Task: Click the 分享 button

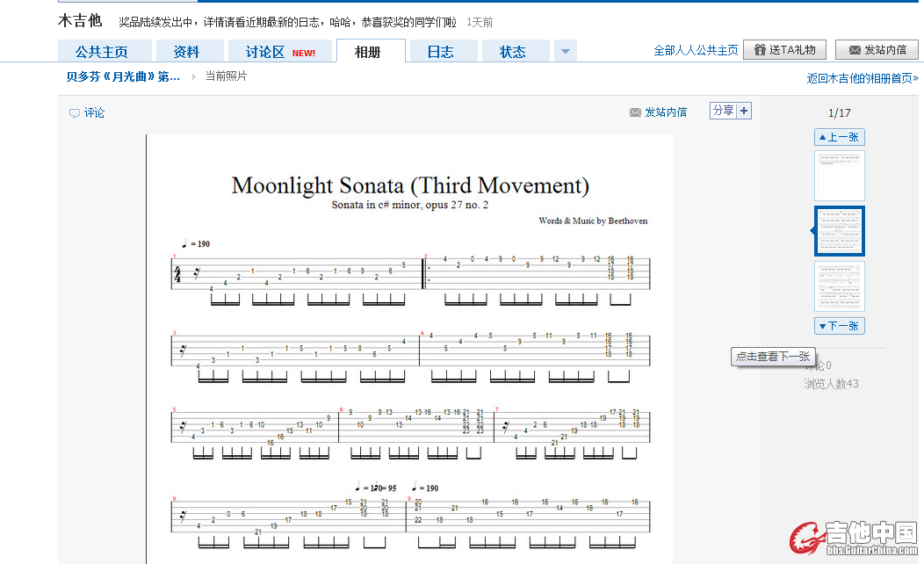Action: tap(724, 110)
